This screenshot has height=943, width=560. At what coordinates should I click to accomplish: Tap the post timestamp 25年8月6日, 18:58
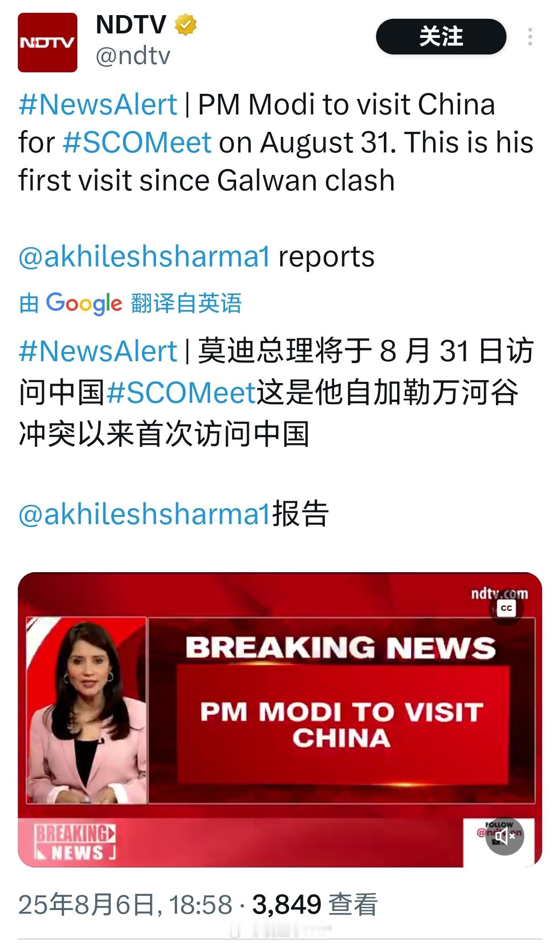125,905
